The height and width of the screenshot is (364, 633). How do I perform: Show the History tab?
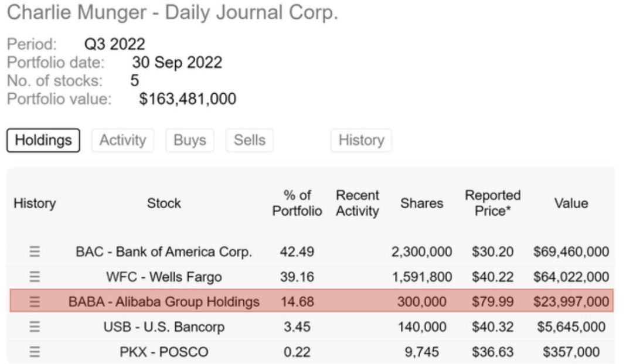(x=361, y=141)
